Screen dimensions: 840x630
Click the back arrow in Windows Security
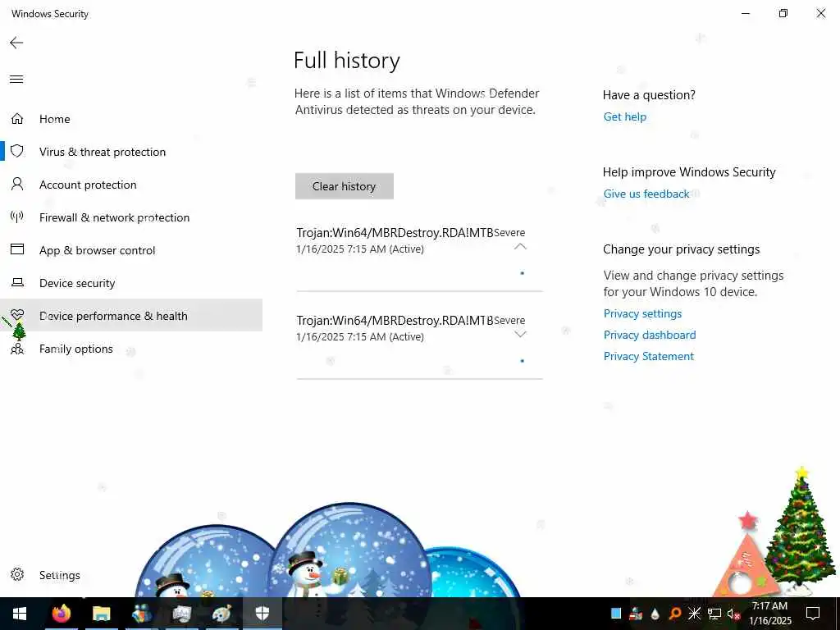tap(16, 43)
